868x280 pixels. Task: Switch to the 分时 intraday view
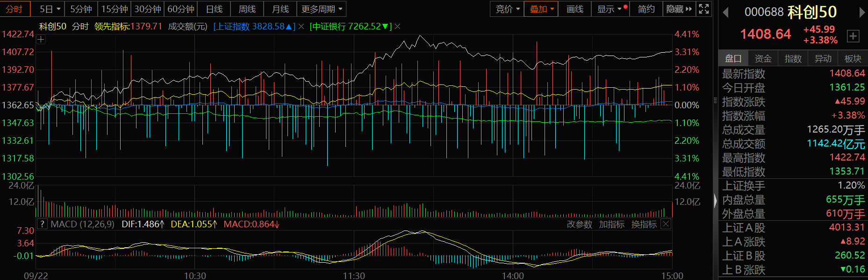point(14,9)
